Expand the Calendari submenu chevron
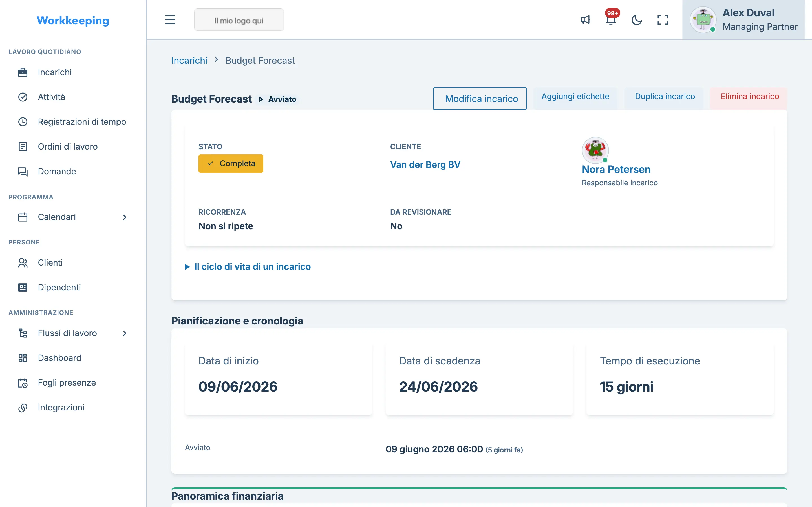812x507 pixels. click(x=125, y=217)
